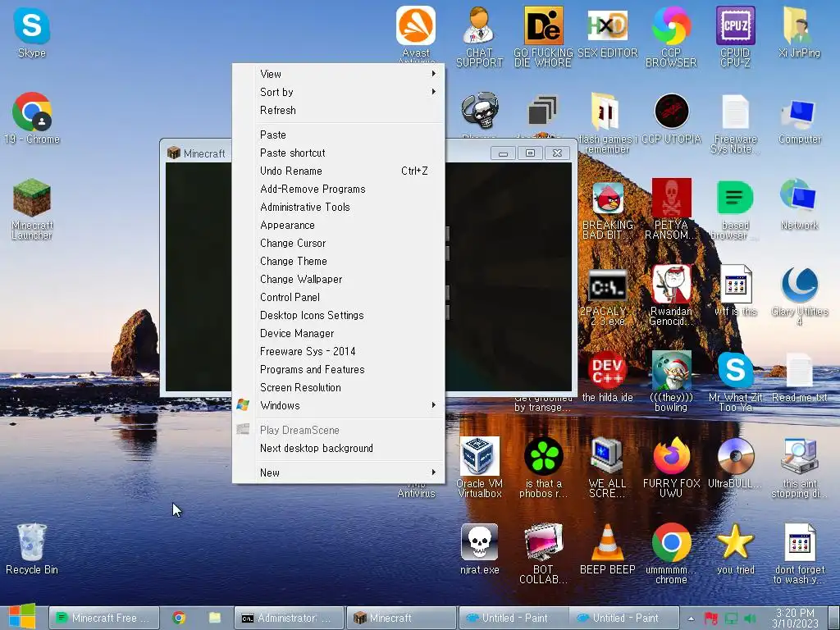Expand the Windows submenu in context menu
The image size is (840, 630).
pos(339,405)
